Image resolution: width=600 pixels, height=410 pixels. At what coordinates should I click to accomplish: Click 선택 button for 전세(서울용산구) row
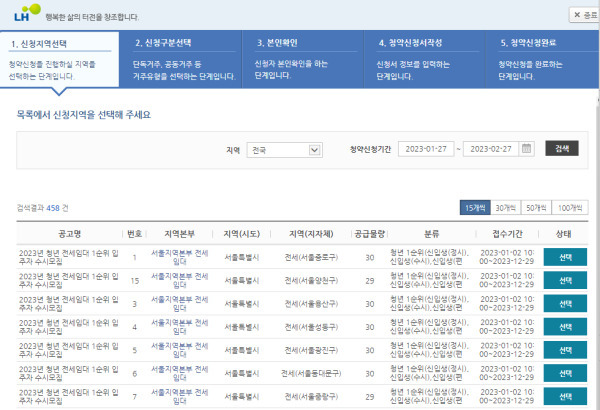coord(565,304)
